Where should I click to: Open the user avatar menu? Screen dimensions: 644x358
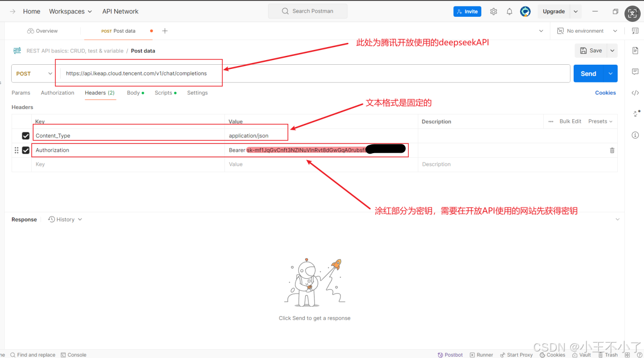coord(525,12)
